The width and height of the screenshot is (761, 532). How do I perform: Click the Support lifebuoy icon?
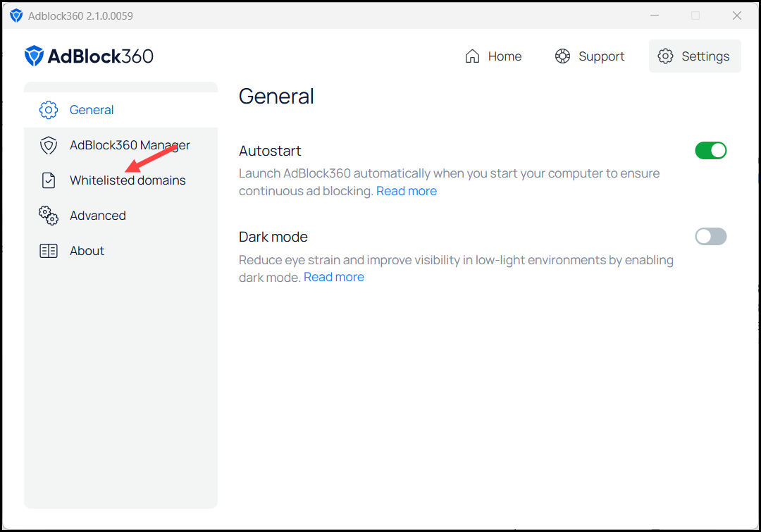click(x=562, y=56)
